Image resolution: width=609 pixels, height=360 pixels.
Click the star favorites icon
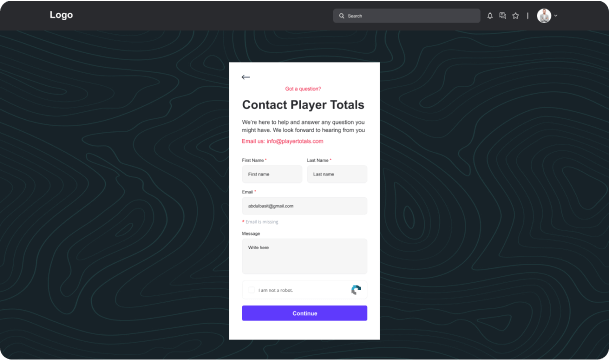515,16
